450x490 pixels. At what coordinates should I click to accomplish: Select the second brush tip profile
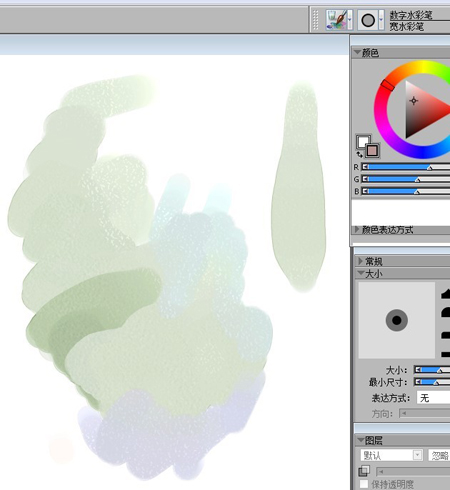pos(446,312)
